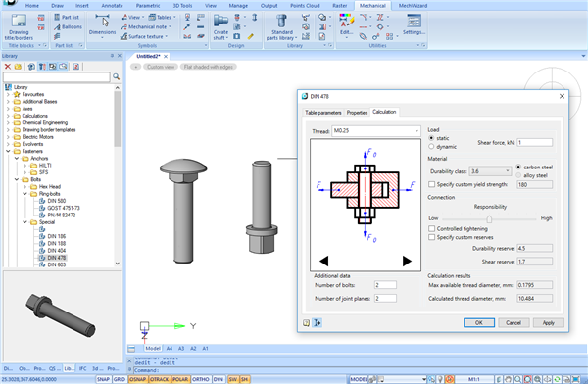The height and width of the screenshot is (384, 588).
Task: Open the Standard parts library tool
Action: 281,27
